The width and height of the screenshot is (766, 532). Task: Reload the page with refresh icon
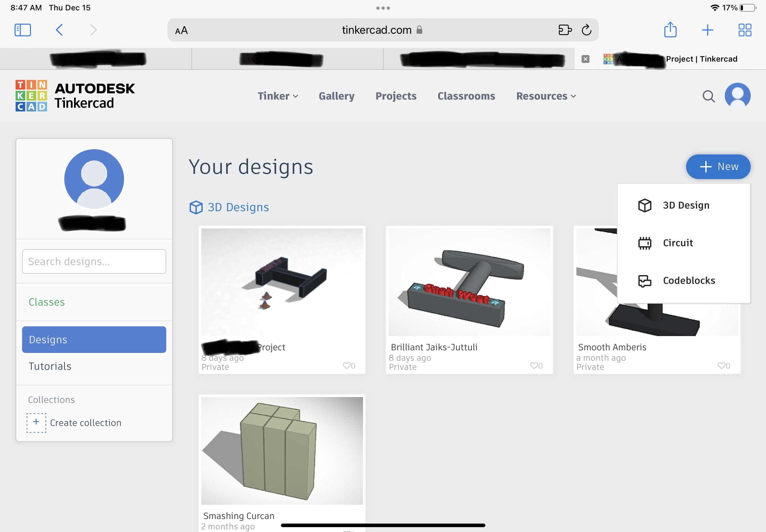tap(586, 30)
